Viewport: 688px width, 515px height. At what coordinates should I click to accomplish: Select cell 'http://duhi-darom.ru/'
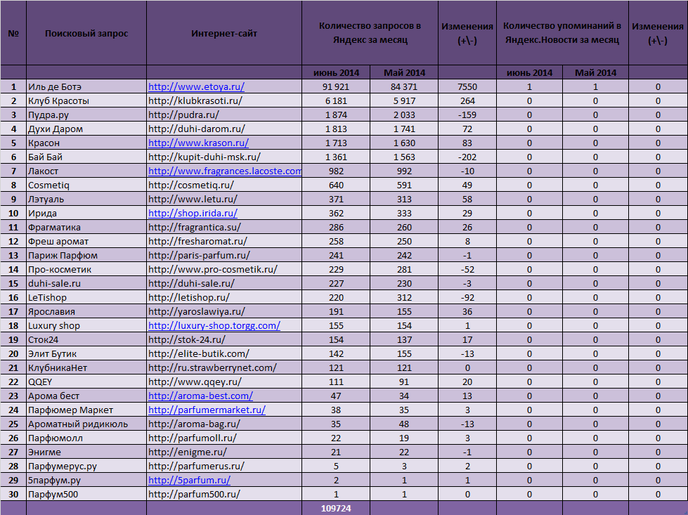pyautogui.click(x=224, y=129)
